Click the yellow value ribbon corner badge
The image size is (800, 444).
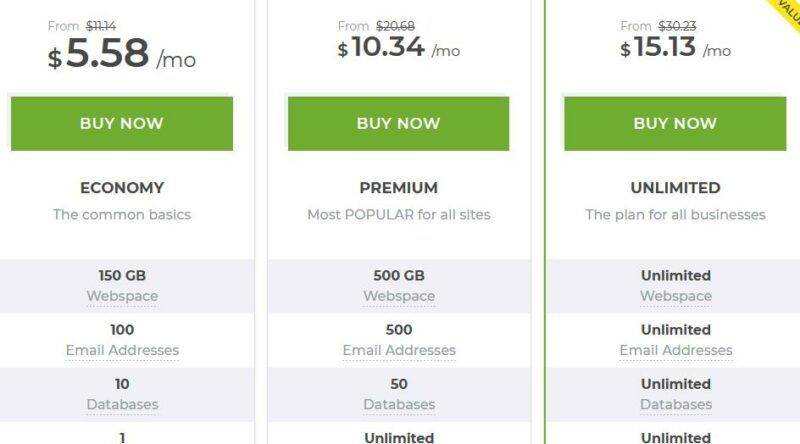[x=788, y=11]
